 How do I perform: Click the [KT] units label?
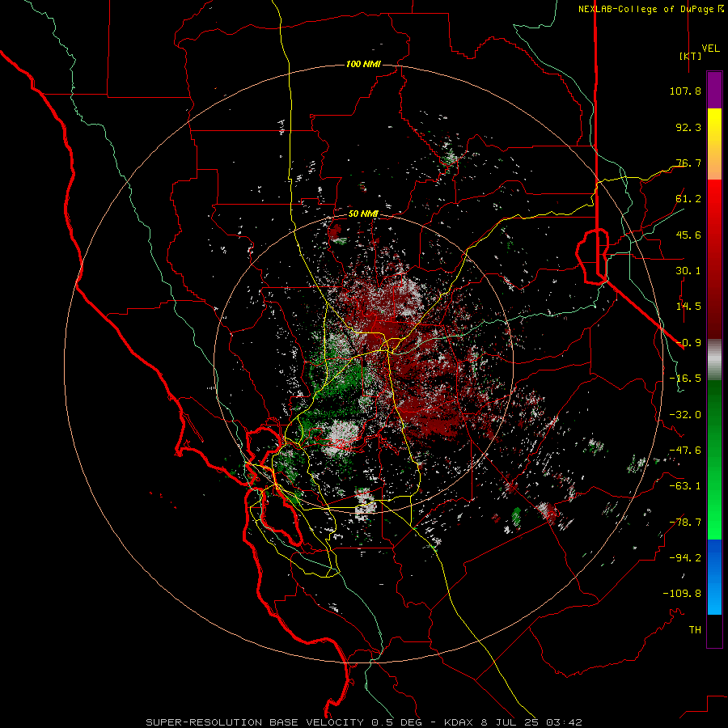(690, 56)
